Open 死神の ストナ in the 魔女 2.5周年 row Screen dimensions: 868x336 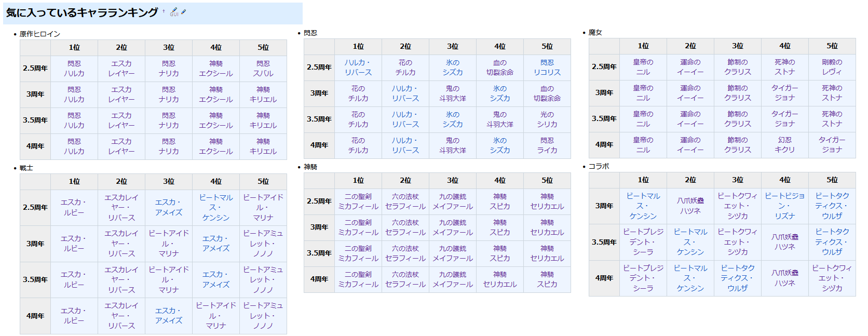(784, 67)
